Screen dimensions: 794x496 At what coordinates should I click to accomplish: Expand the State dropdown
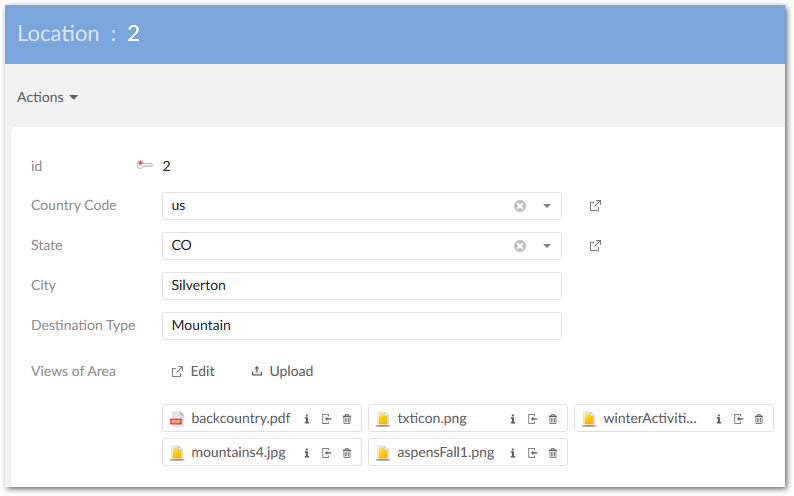coord(547,246)
